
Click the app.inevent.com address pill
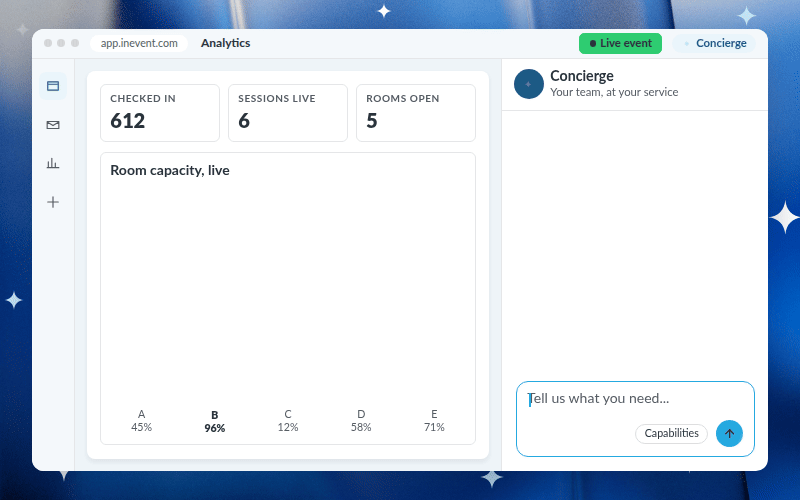(139, 43)
